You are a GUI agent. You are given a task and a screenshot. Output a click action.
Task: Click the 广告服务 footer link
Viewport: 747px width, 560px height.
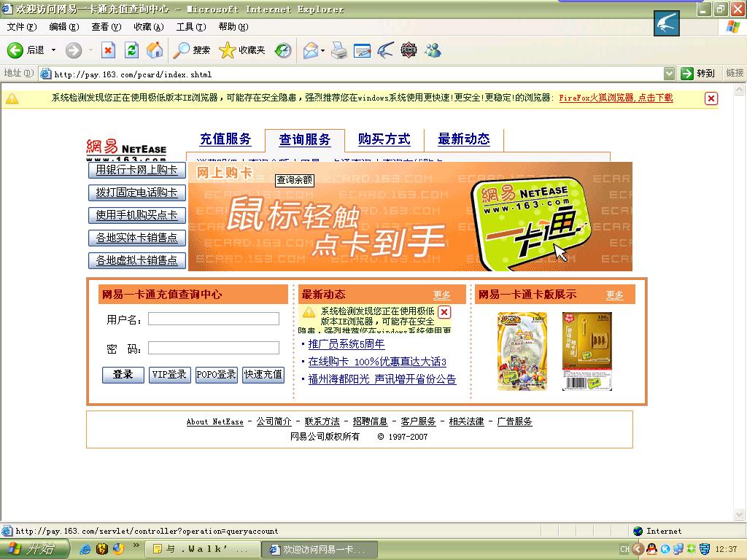(x=514, y=421)
